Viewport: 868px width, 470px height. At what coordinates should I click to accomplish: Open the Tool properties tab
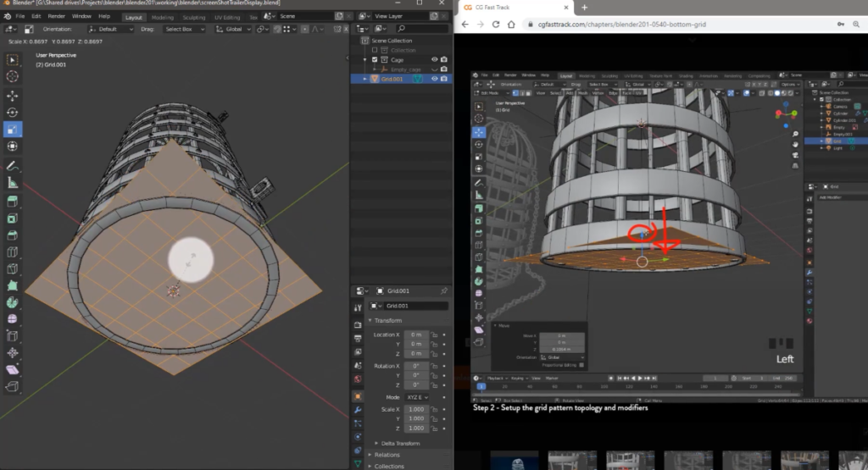pyautogui.click(x=358, y=307)
